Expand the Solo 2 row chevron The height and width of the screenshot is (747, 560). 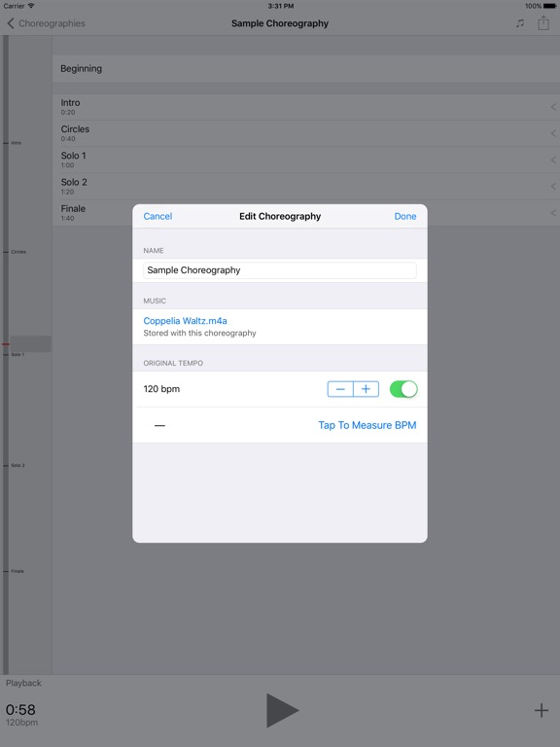(553, 187)
